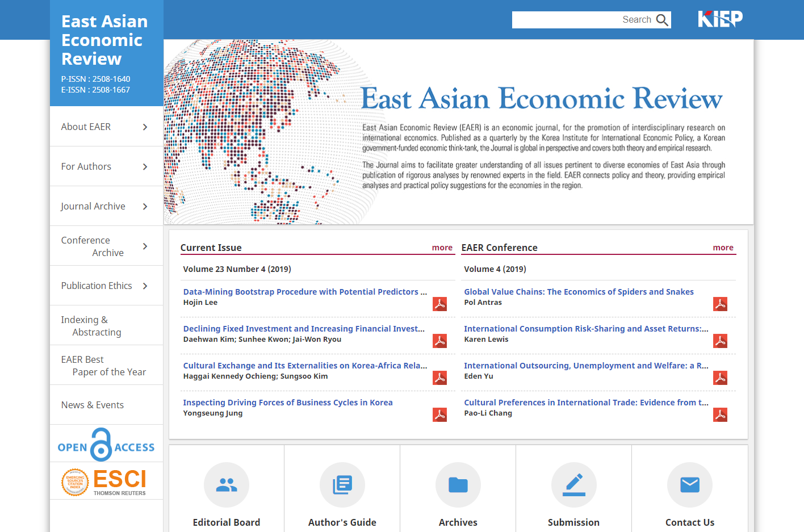This screenshot has height=532, width=804.
Task: Open the Archives folder icon
Action: (458, 485)
